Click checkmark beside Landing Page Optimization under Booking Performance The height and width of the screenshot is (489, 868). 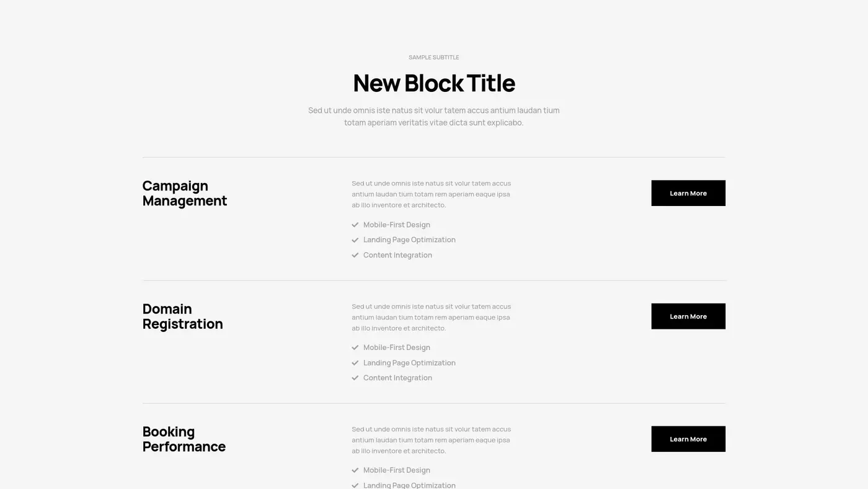355,485
